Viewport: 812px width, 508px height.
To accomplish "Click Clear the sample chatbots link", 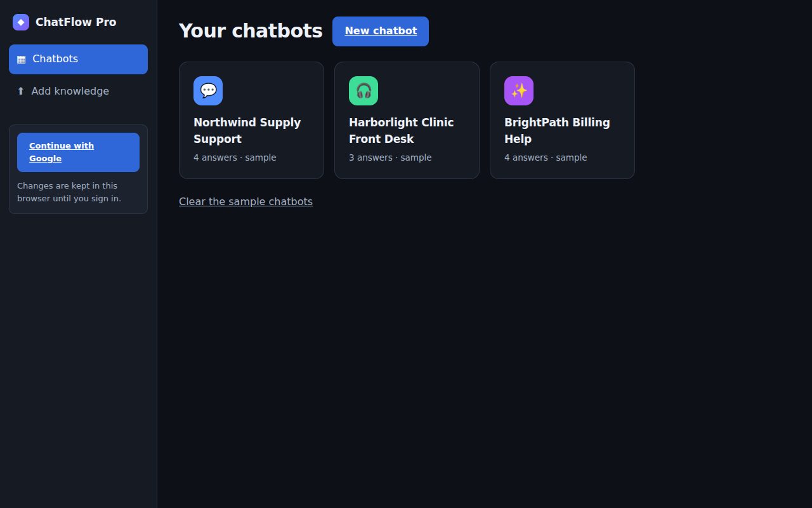I will 246,201.
